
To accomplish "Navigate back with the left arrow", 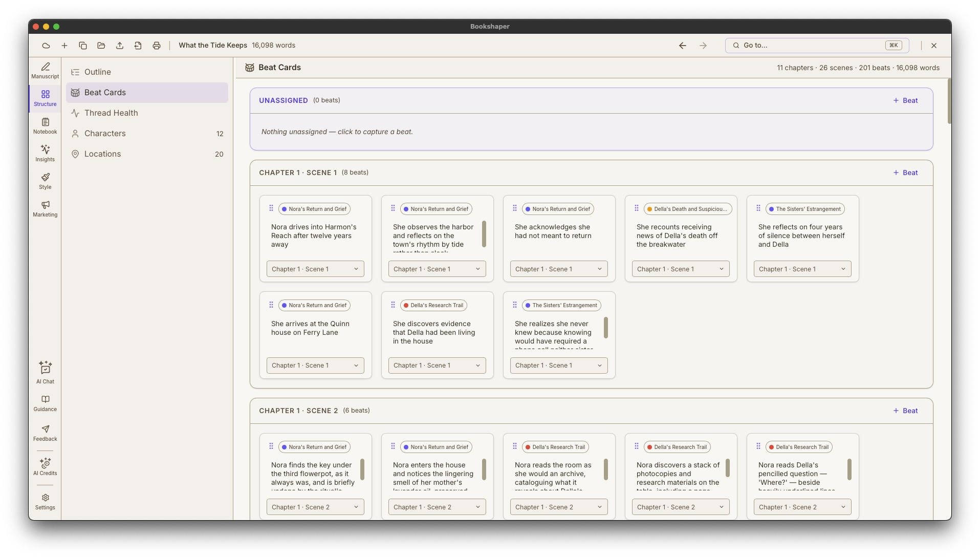I will 683,46.
